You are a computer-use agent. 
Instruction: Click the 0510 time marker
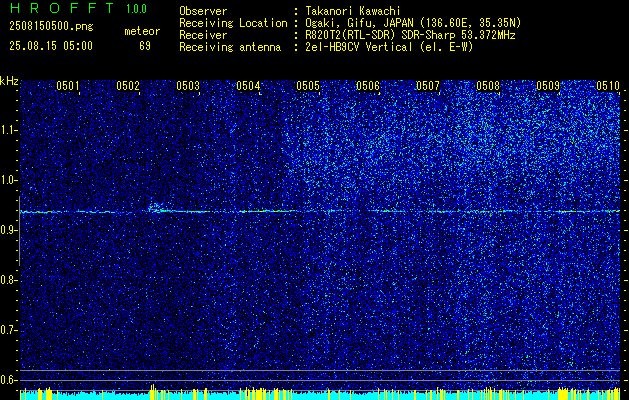pos(608,85)
